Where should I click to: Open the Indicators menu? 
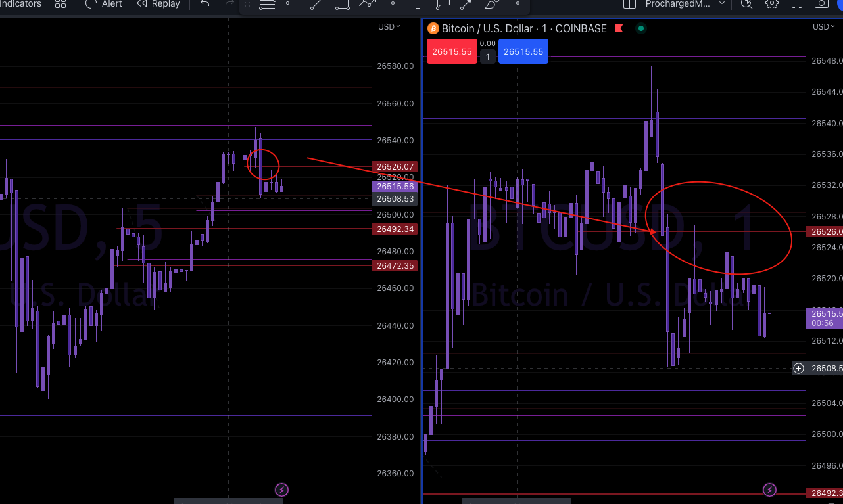click(x=20, y=4)
